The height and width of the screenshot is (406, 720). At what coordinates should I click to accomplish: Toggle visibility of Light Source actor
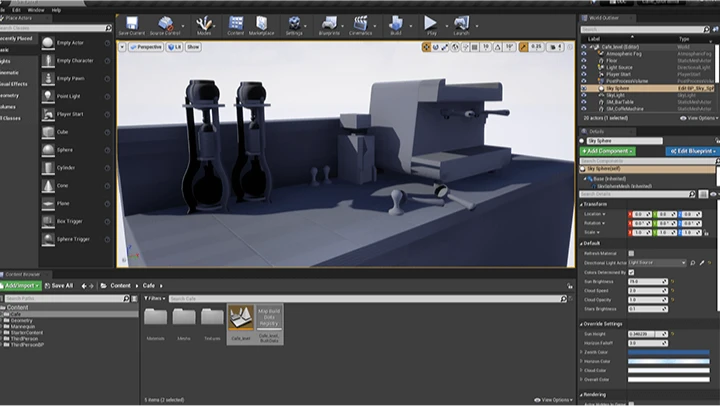(584, 68)
